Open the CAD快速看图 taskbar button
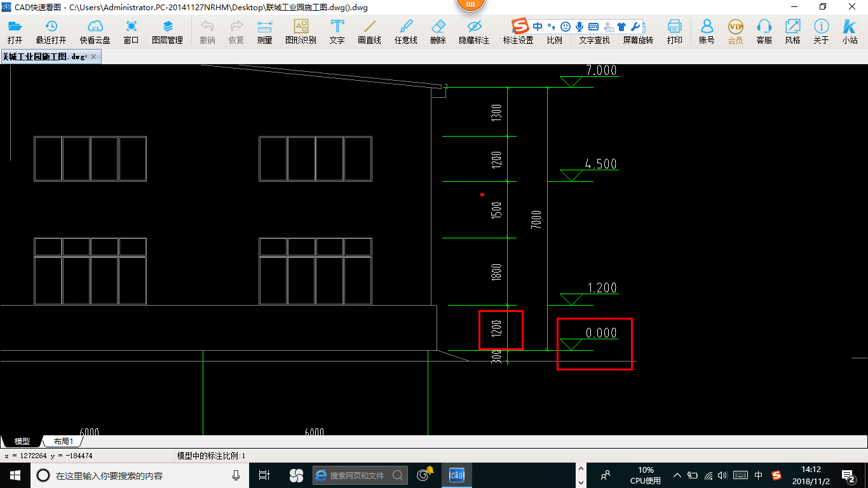This screenshot has height=488, width=868. pos(456,475)
